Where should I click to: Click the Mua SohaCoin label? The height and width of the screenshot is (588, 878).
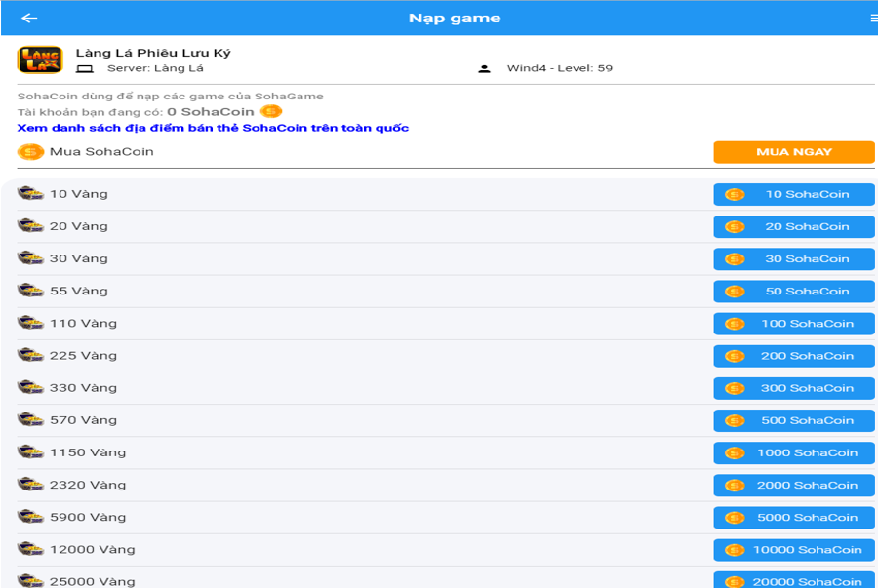(x=101, y=151)
